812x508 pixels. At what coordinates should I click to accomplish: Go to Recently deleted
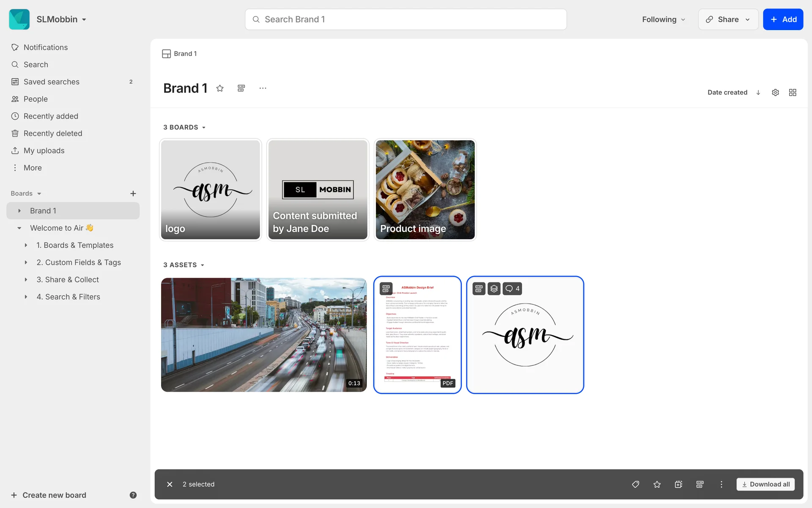pos(52,133)
